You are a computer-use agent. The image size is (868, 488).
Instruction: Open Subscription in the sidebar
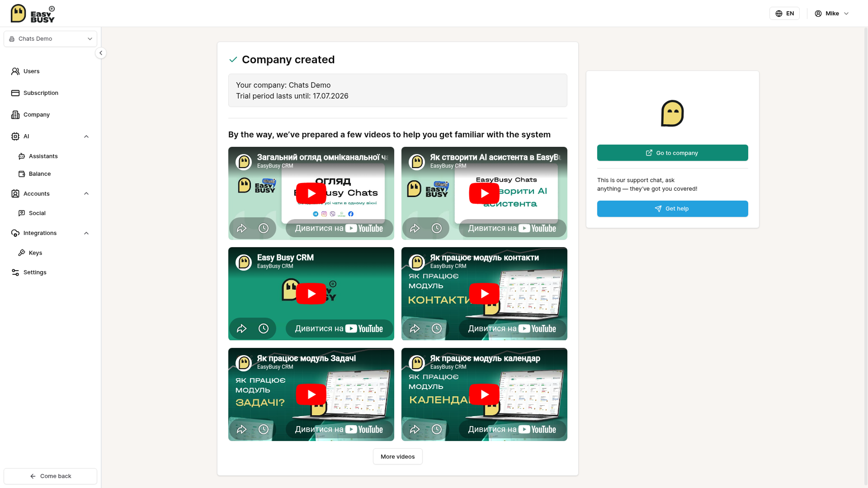pos(50,93)
